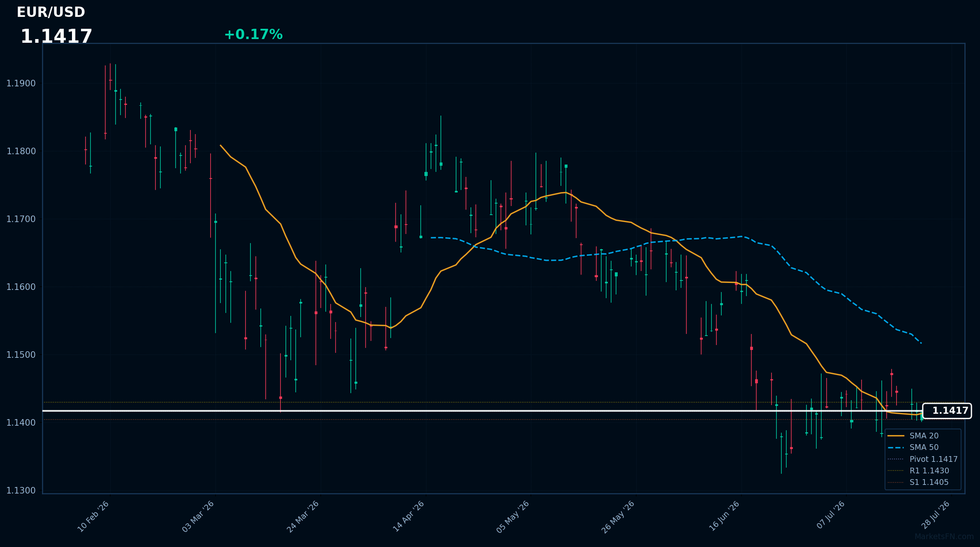This screenshot has height=547, width=980.
Task: Click the +0.17% change value
Action: [x=253, y=35]
